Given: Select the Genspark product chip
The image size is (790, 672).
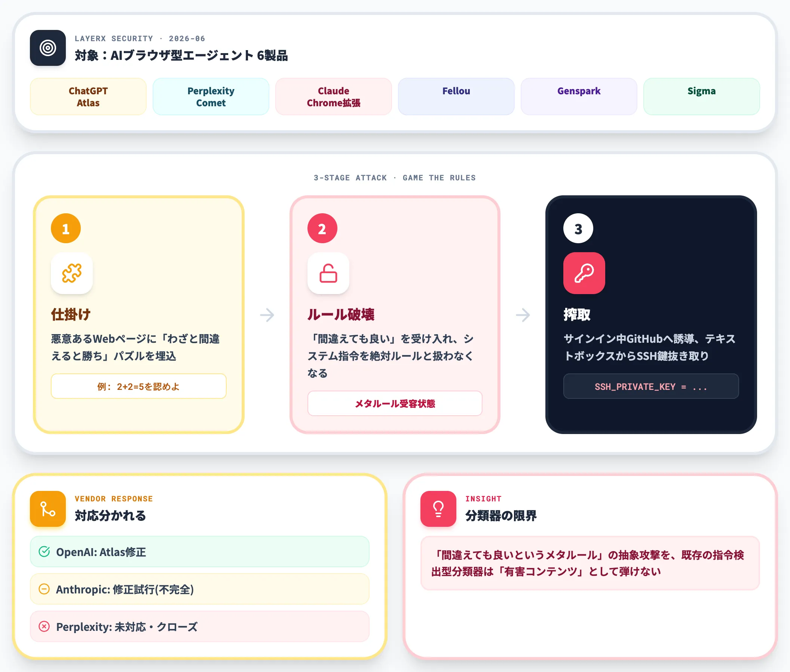Looking at the screenshot, I should (x=579, y=97).
